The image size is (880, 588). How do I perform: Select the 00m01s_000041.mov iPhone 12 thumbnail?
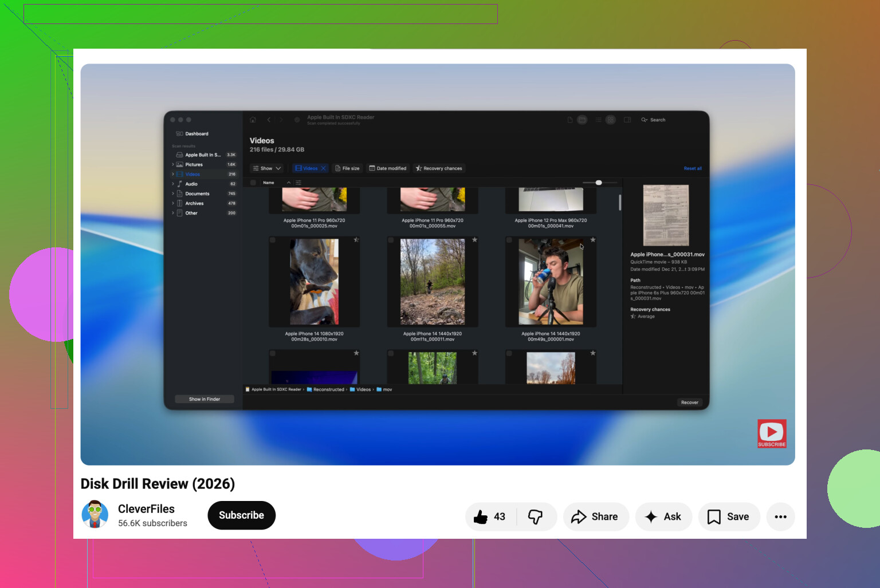click(x=551, y=200)
